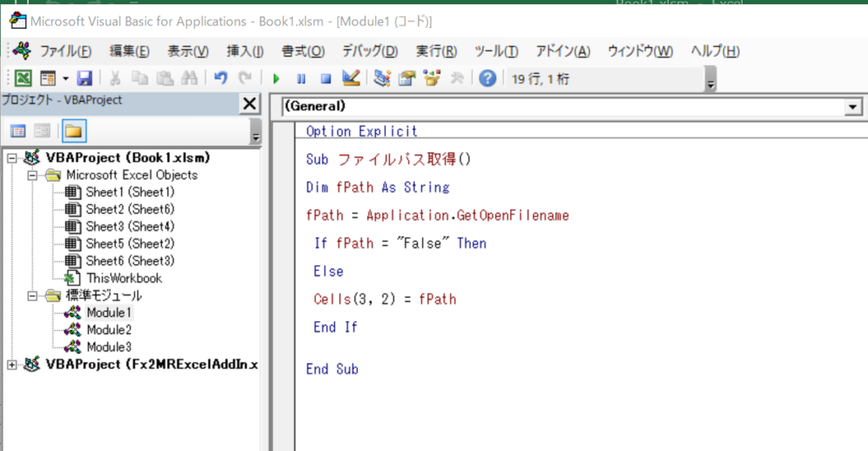This screenshot has height=451, width=868.
Task: Click the 19 行, 1 桁 position indicator
Action: coord(540,79)
